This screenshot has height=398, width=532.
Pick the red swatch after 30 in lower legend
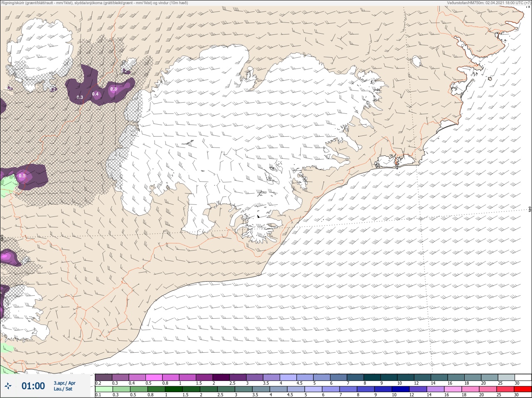523,389
